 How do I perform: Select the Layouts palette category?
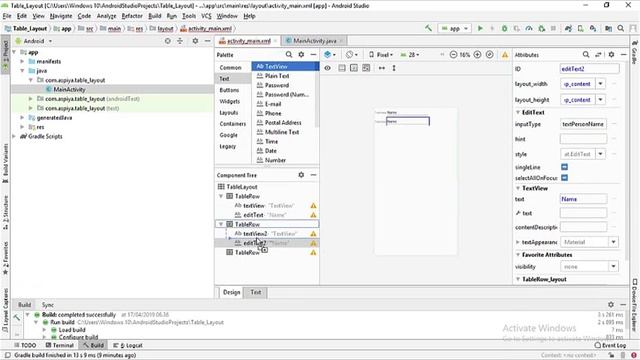coord(229,113)
